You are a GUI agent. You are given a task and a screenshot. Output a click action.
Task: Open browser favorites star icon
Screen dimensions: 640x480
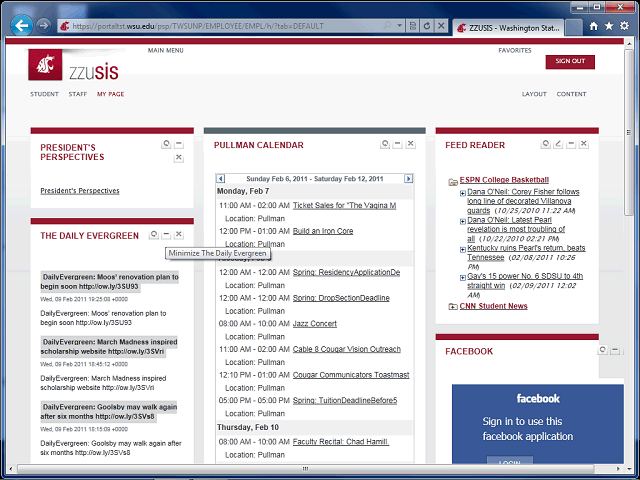pos(609,26)
